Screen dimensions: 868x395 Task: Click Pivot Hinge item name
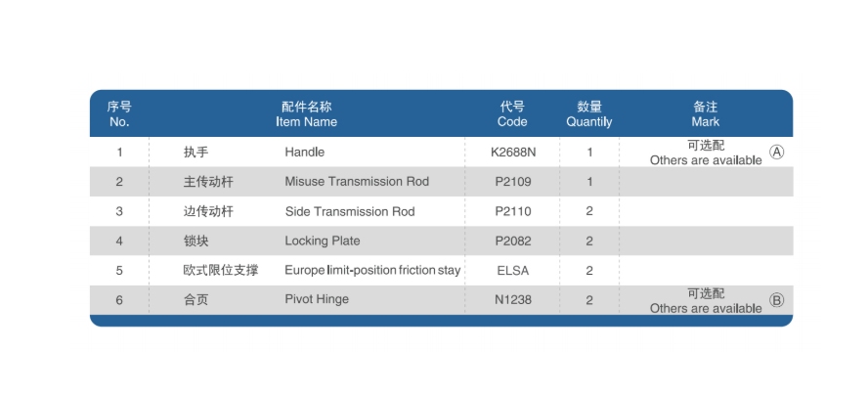[317, 299]
